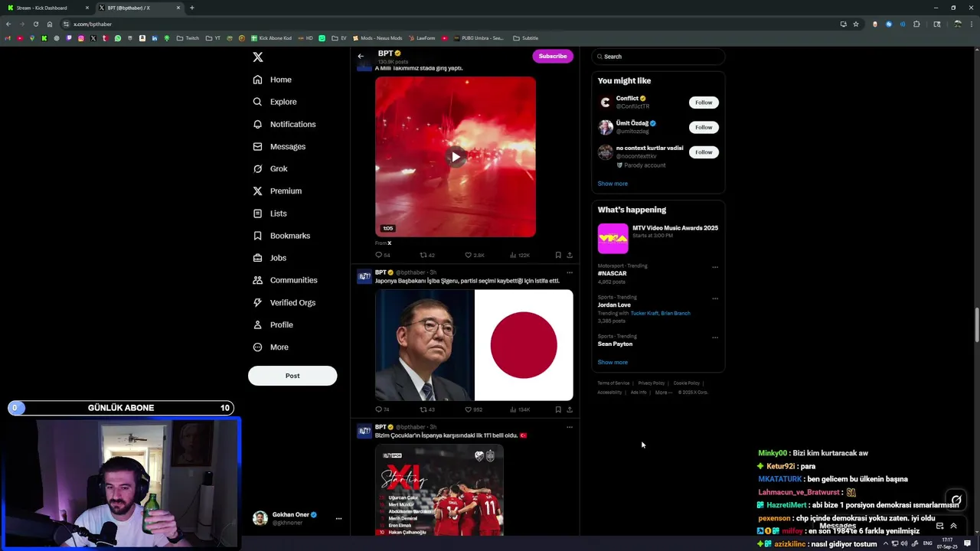
Task: Reply to the stadium video post
Action: 382,255
